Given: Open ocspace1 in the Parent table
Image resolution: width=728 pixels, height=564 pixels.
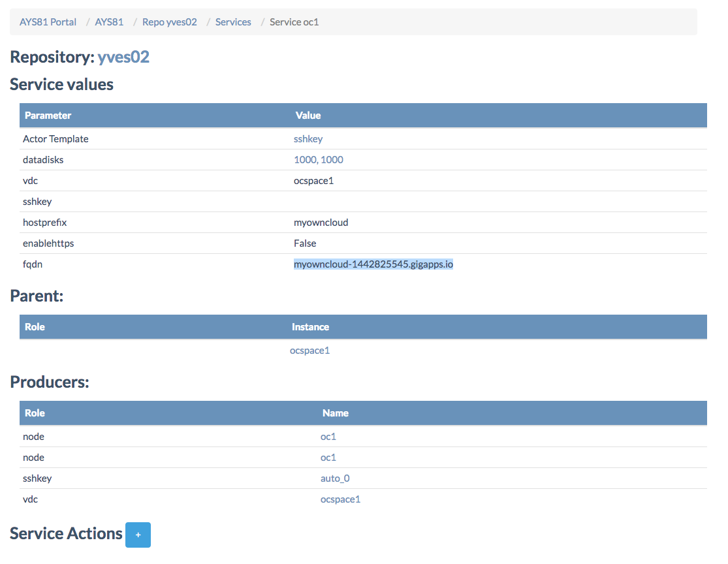Looking at the screenshot, I should 309,351.
